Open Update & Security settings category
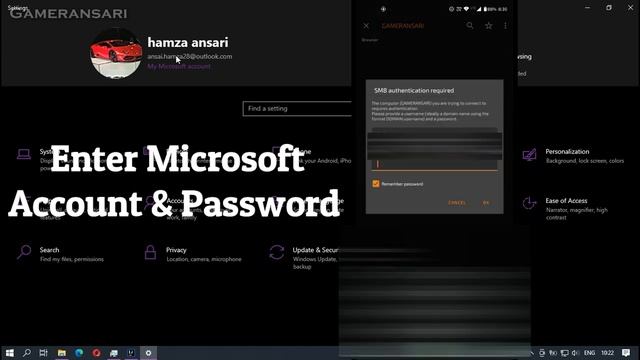The image size is (640, 360). (304, 257)
